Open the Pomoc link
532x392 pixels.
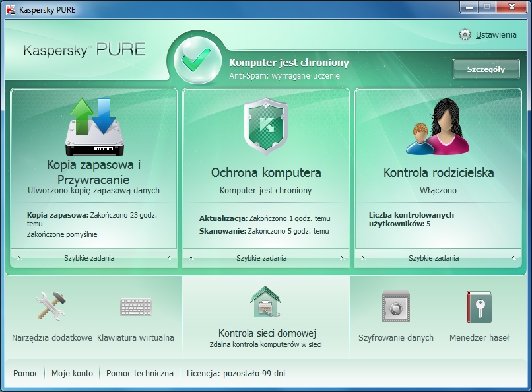click(24, 373)
